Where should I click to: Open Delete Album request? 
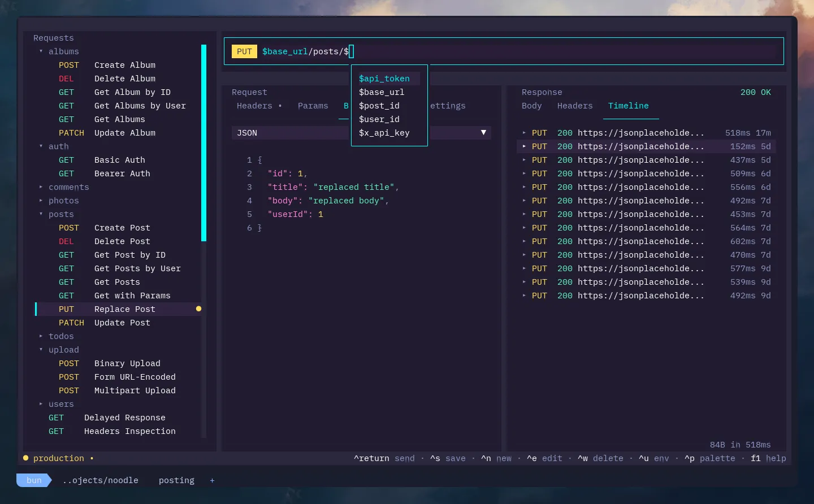(x=125, y=79)
